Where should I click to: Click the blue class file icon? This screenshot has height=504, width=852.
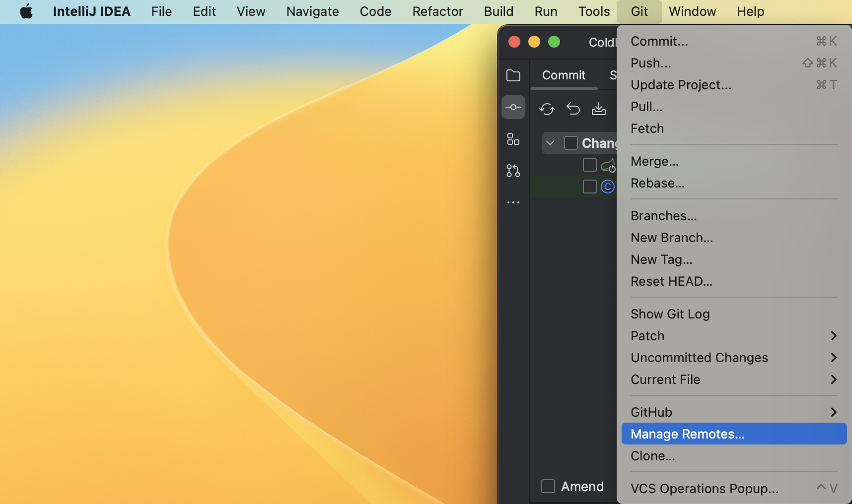(x=608, y=187)
